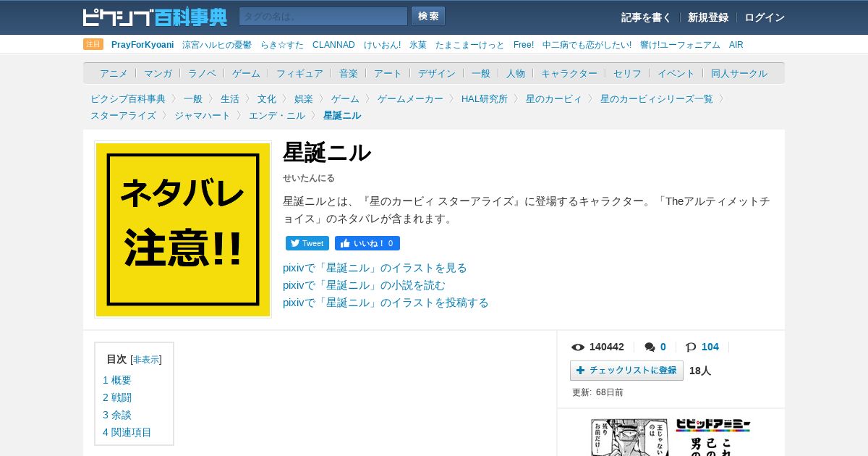
Task: Open the たまこまーけっと trending tag
Action: pyautogui.click(x=470, y=45)
